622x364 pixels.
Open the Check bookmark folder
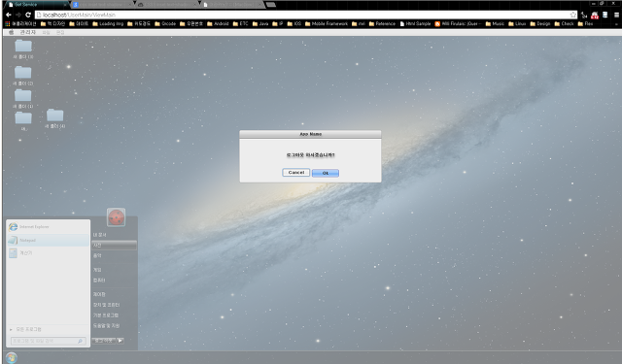[564, 23]
